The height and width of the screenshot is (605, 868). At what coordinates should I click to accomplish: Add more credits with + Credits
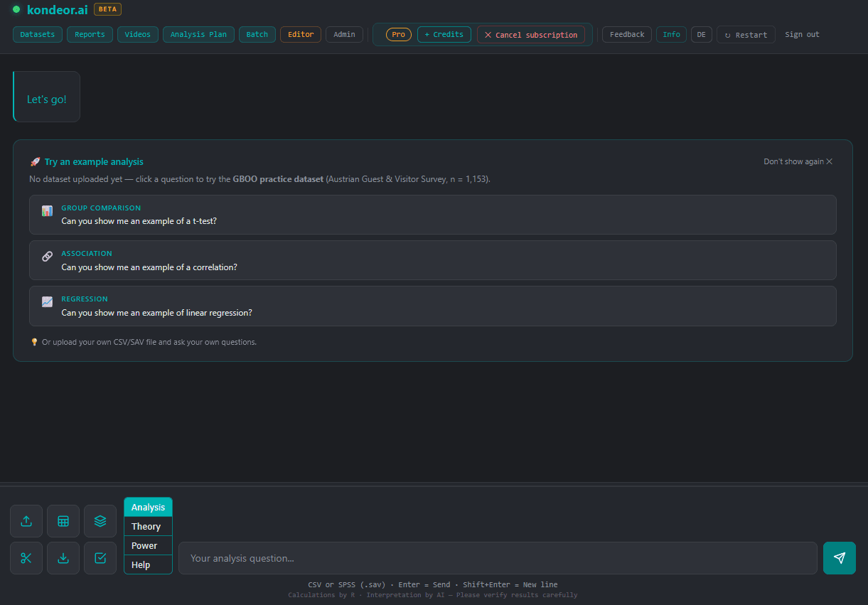(444, 34)
